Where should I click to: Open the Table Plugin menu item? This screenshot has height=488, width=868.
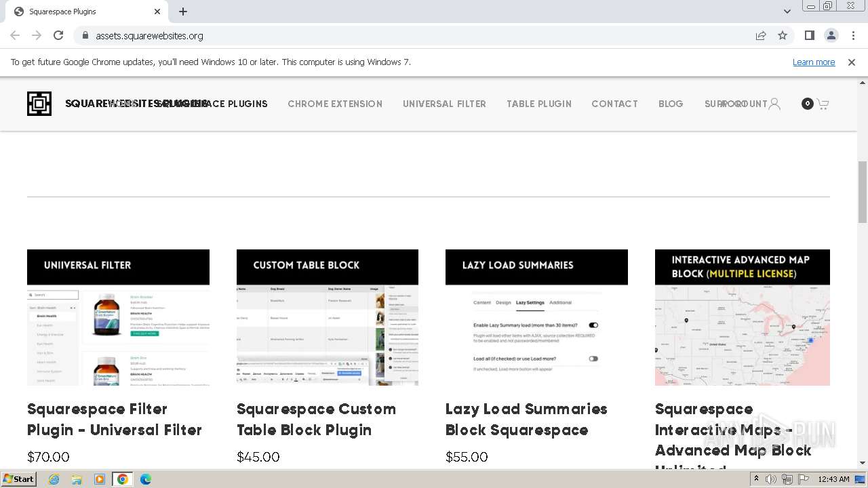(539, 104)
